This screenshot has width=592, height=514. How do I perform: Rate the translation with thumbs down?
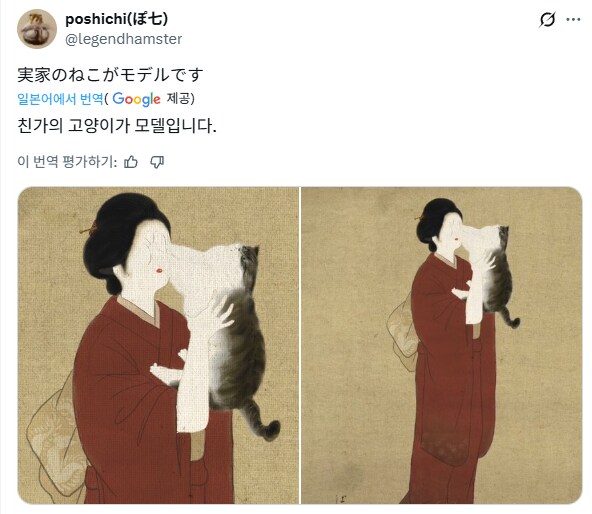[x=157, y=162]
